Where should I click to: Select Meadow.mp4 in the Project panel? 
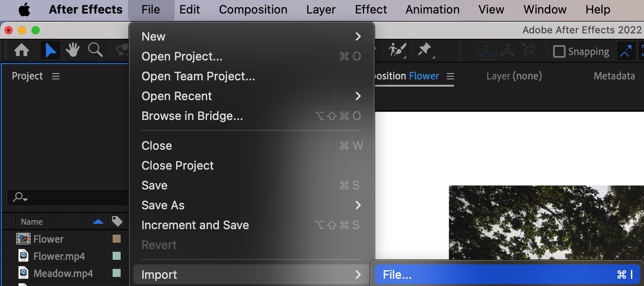pos(63,273)
